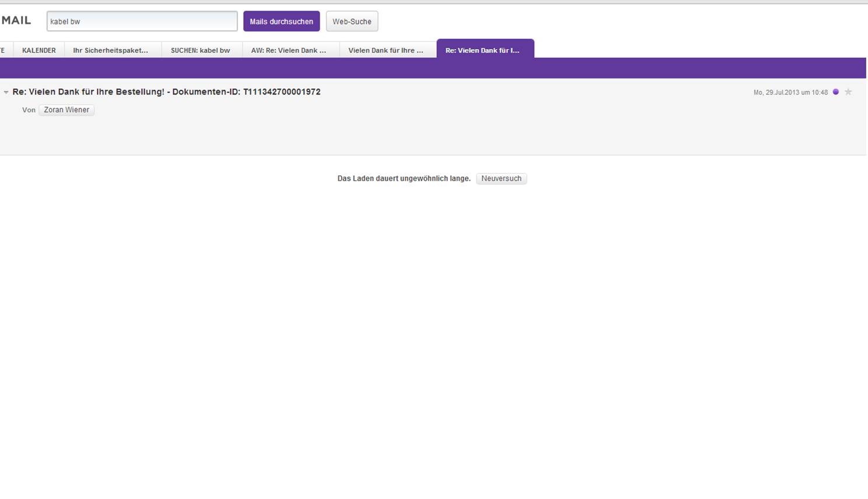Open the Ihr Sicherheitspaket tab
Screen dimensions: 868x499
110,50
